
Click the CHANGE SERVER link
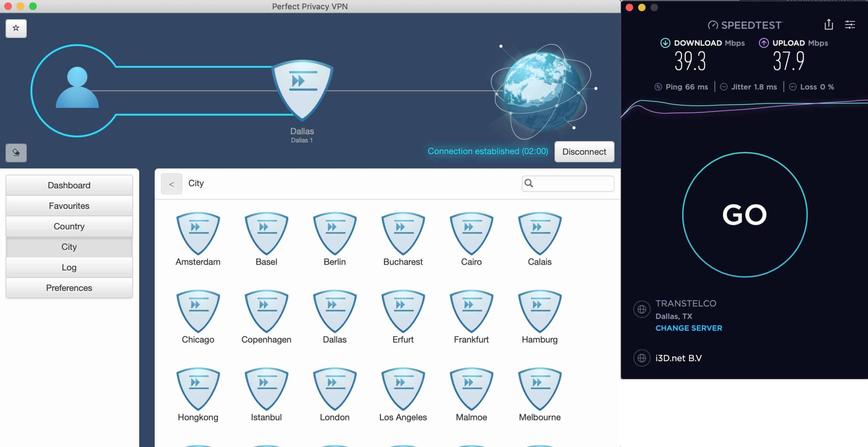[689, 328]
